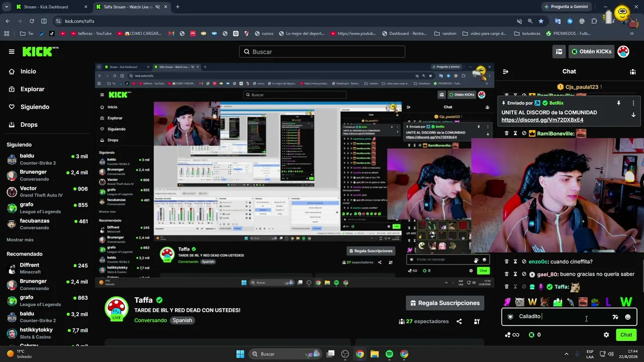The width and height of the screenshot is (644, 362).
Task: Click Regala Suscripciones button
Action: (445, 303)
